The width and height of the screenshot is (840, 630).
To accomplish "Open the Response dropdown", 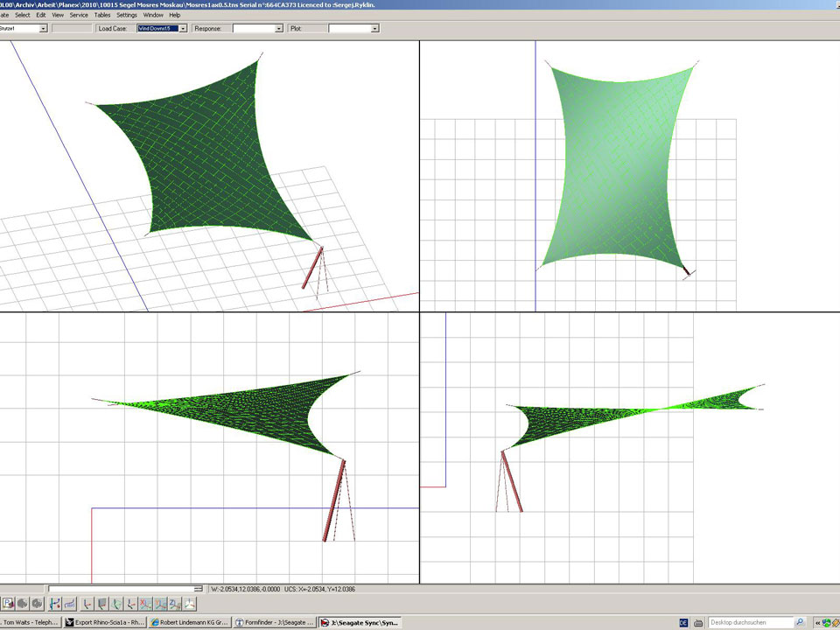I will (x=279, y=29).
